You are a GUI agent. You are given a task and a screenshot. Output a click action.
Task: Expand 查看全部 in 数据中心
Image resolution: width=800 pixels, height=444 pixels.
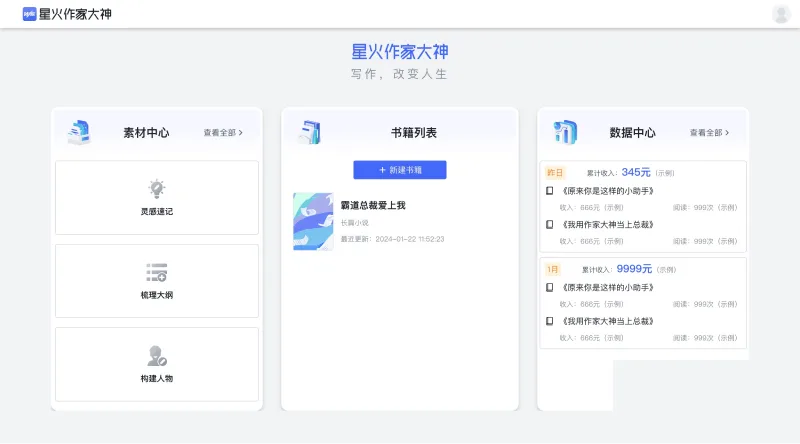pyautogui.click(x=709, y=133)
